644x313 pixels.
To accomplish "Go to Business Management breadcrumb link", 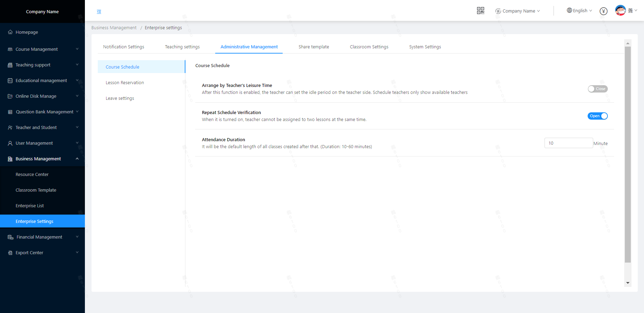I will point(114,28).
